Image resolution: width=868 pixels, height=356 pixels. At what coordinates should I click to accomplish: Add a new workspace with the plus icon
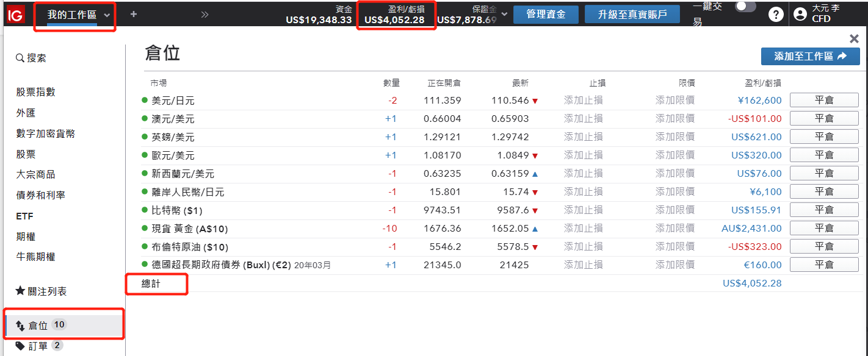[134, 14]
